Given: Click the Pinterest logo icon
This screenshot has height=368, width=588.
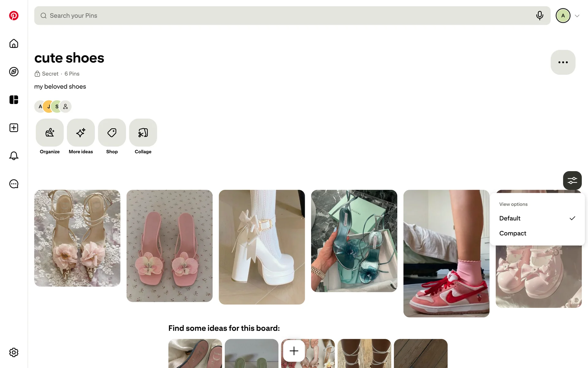Looking at the screenshot, I should pos(14,16).
